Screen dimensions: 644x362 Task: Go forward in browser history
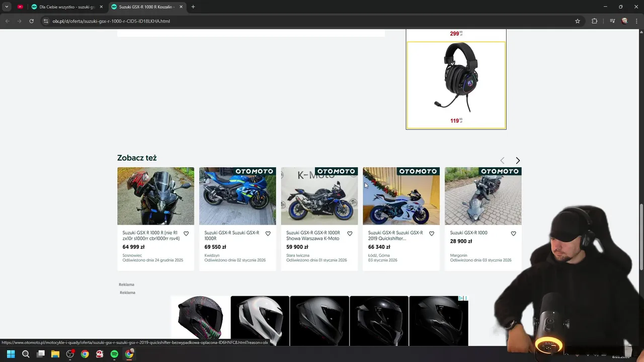[19, 21]
